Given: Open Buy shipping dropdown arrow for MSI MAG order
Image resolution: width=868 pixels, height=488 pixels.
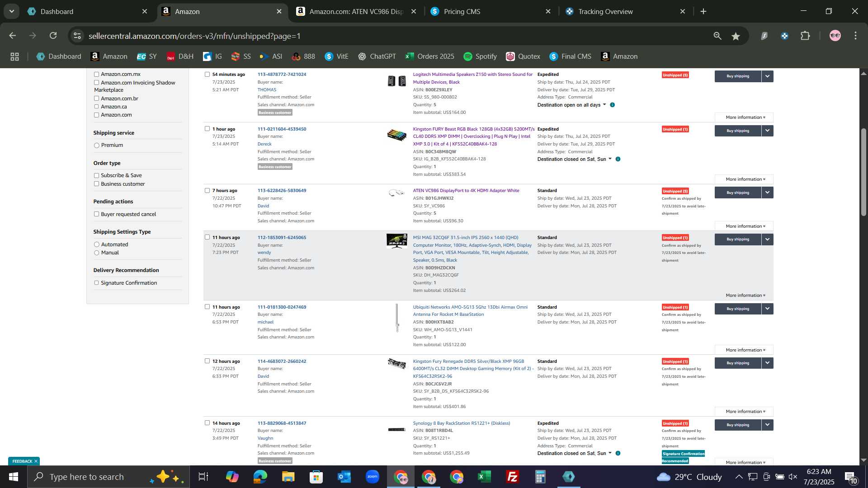Looking at the screenshot, I should coord(767,239).
